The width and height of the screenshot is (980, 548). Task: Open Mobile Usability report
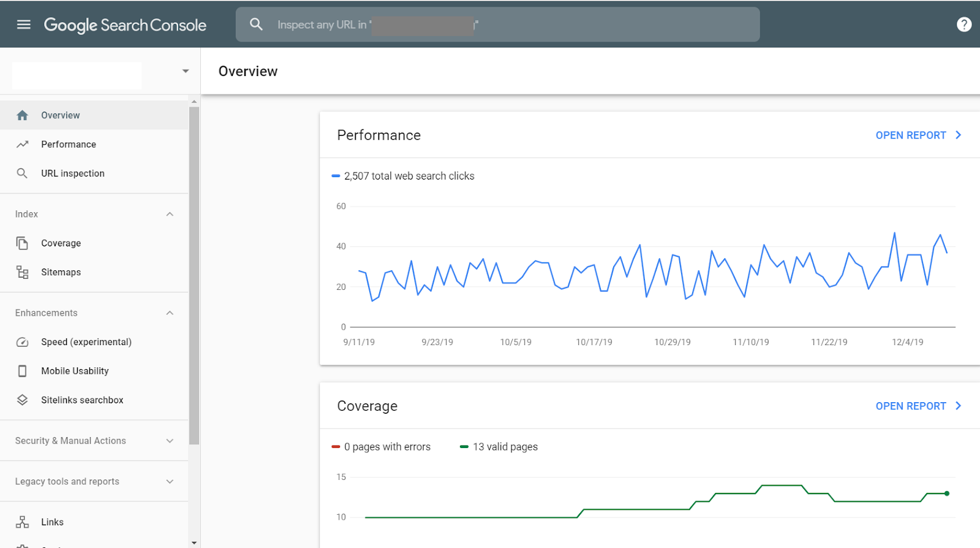click(94, 371)
